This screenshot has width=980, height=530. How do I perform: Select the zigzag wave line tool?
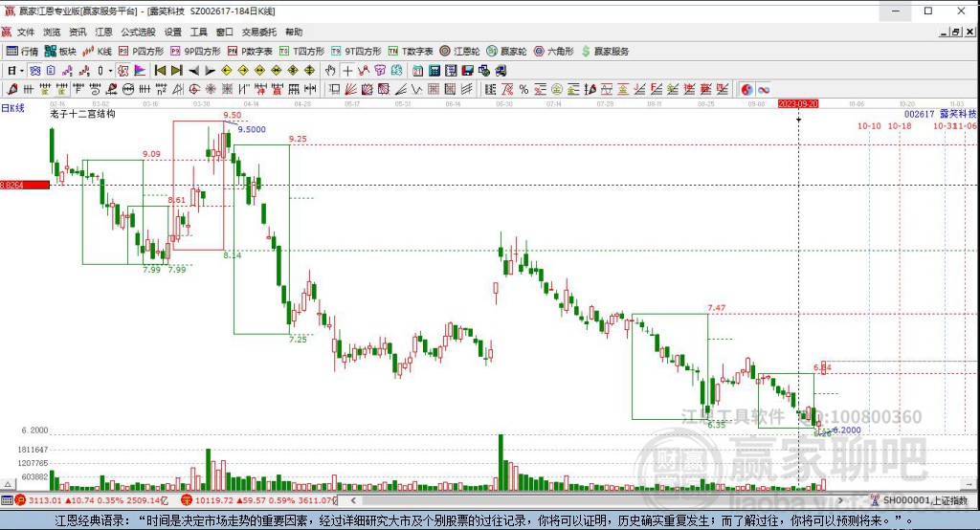416,89
